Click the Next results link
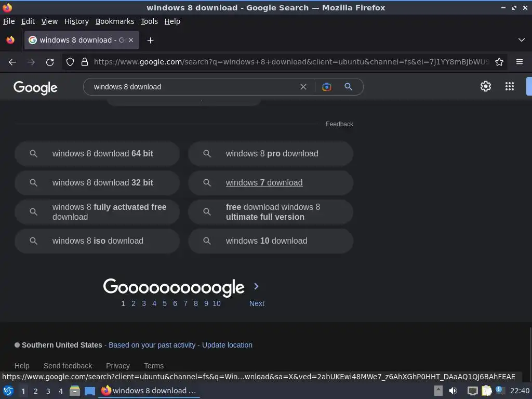The image size is (532, 399). 257,303
